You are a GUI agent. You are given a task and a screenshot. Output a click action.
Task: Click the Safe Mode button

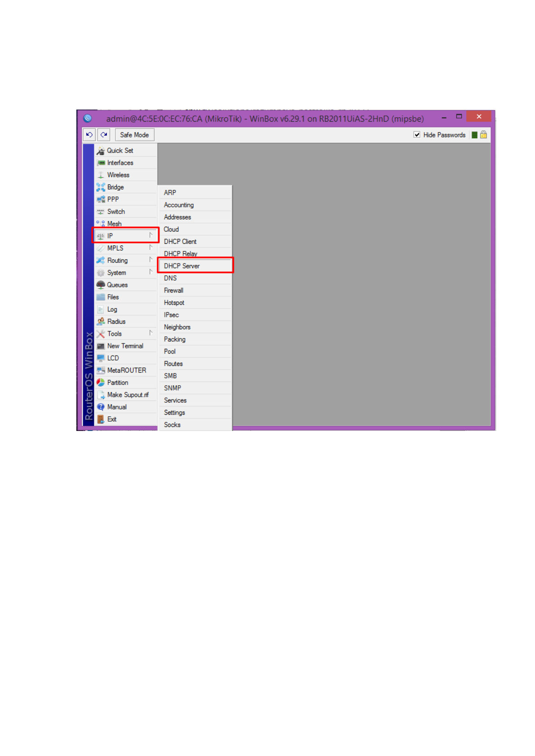[134, 135]
